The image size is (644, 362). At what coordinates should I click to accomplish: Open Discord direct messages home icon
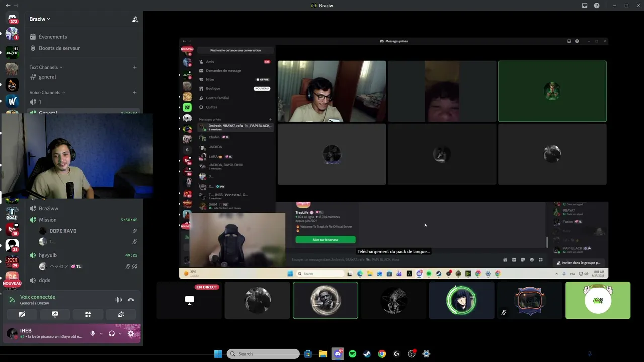(12, 19)
